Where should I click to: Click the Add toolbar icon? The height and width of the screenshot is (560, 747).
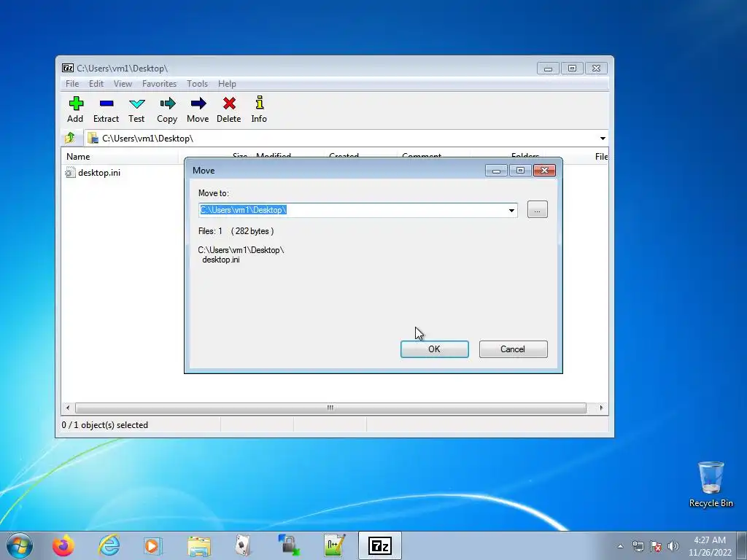click(x=75, y=109)
